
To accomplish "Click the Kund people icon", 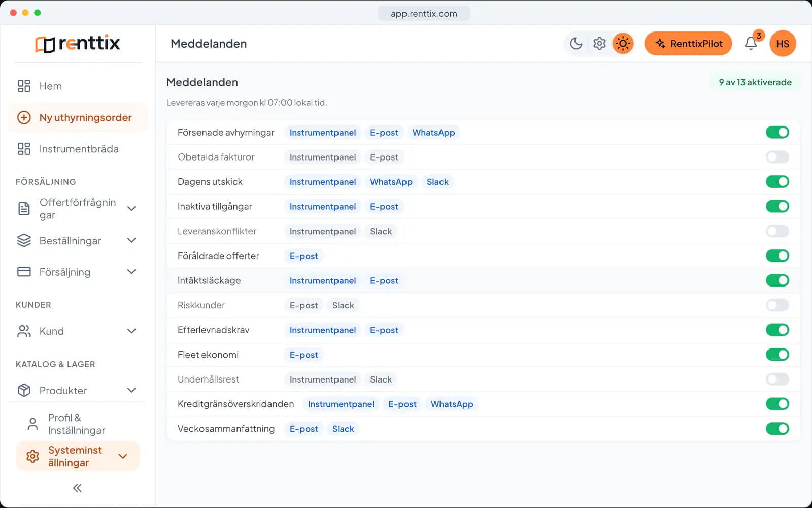I will click(24, 331).
